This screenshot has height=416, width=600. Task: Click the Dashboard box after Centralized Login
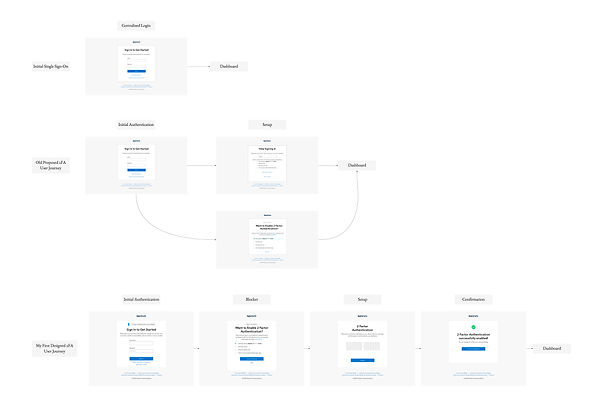(229, 66)
